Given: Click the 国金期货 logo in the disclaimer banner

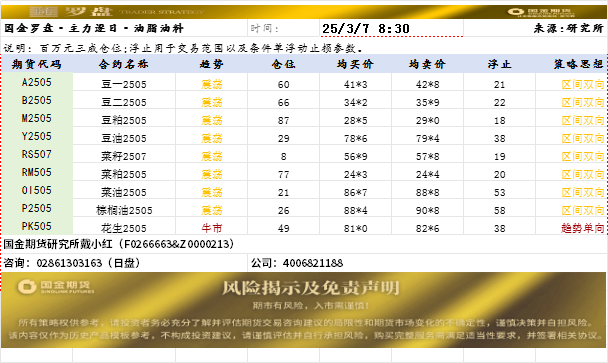Looking at the screenshot, I should coord(56,287).
